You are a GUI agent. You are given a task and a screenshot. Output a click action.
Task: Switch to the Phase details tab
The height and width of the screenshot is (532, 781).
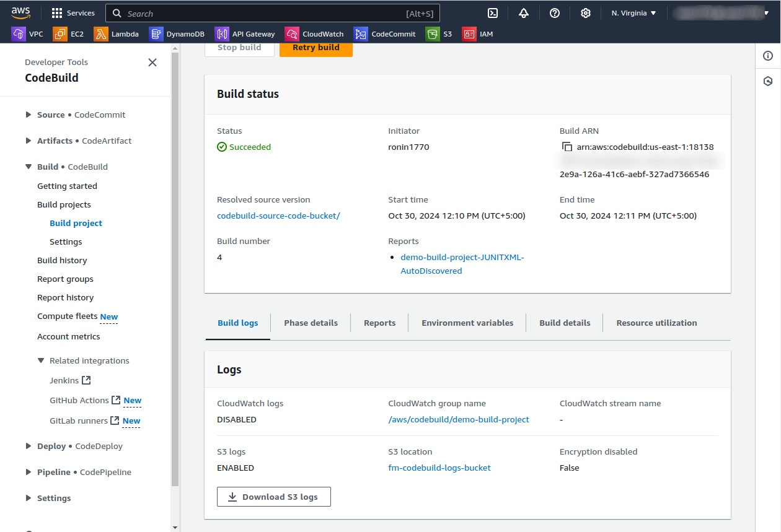(x=311, y=323)
